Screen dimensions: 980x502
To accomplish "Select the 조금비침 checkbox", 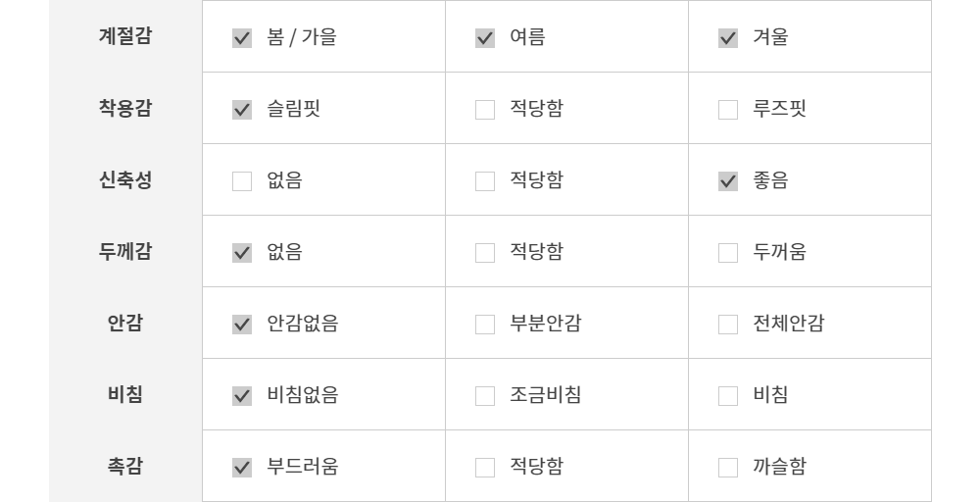I will click(485, 396).
